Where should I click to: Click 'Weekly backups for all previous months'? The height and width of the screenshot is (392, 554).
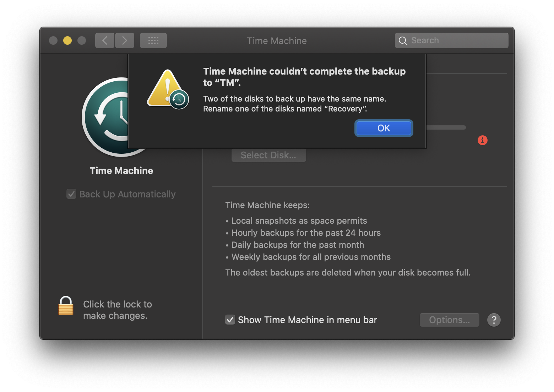311,257
